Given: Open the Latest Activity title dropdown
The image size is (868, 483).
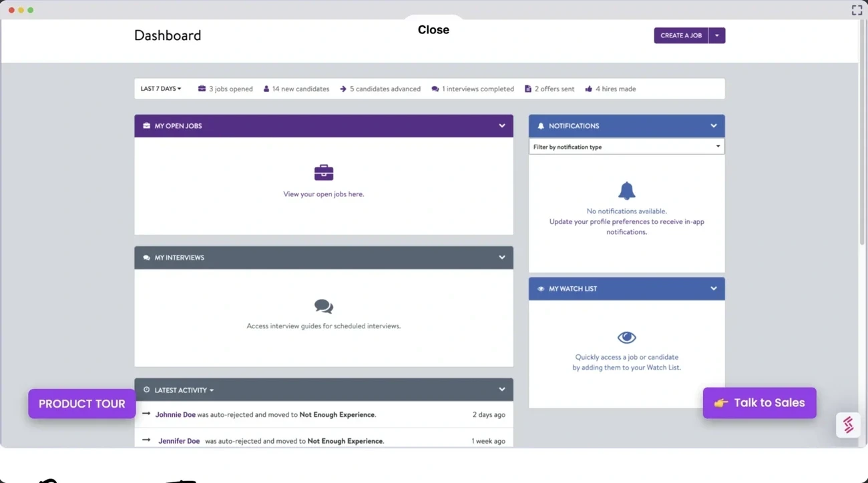Looking at the screenshot, I should (184, 390).
